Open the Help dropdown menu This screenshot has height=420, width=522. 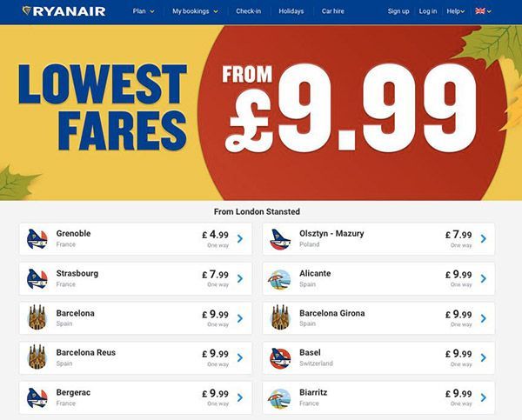(455, 11)
